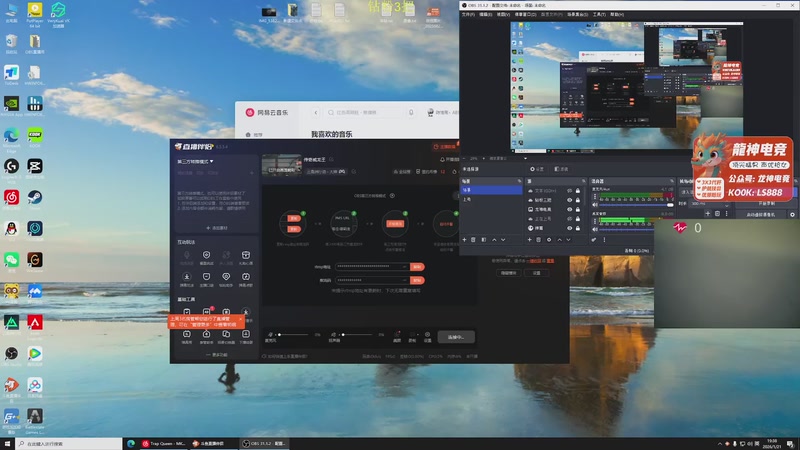Expand 更多功能 at bottom of 直播伴侣 sidebar
The image size is (800, 450).
(x=217, y=355)
